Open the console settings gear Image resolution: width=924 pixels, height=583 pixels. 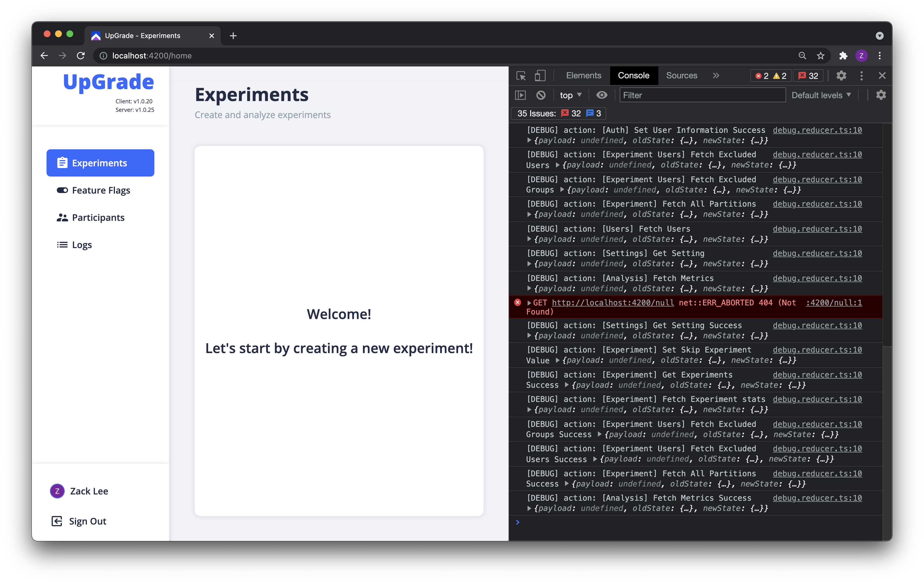[x=881, y=95]
